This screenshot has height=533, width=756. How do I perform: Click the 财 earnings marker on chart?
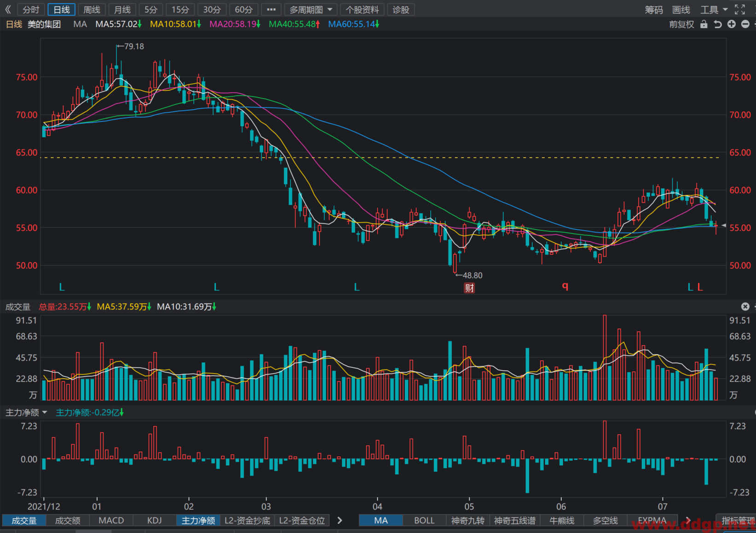point(469,288)
